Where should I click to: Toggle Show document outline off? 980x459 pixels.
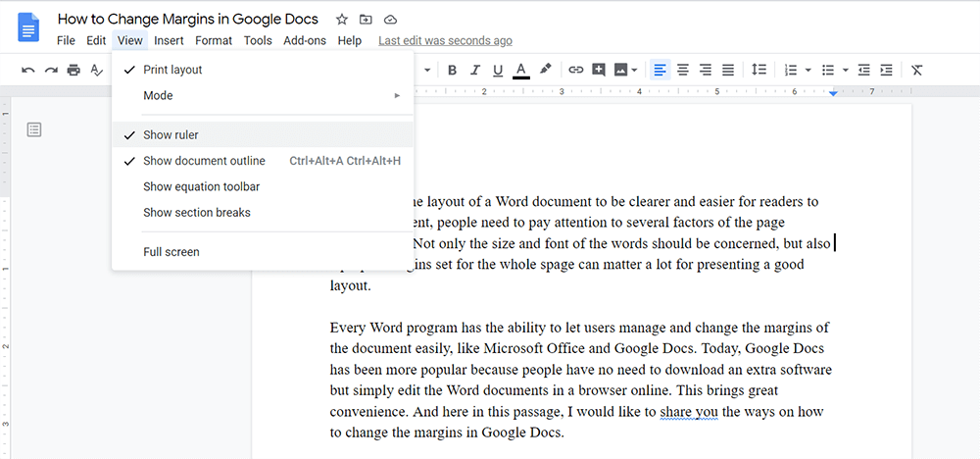click(204, 161)
